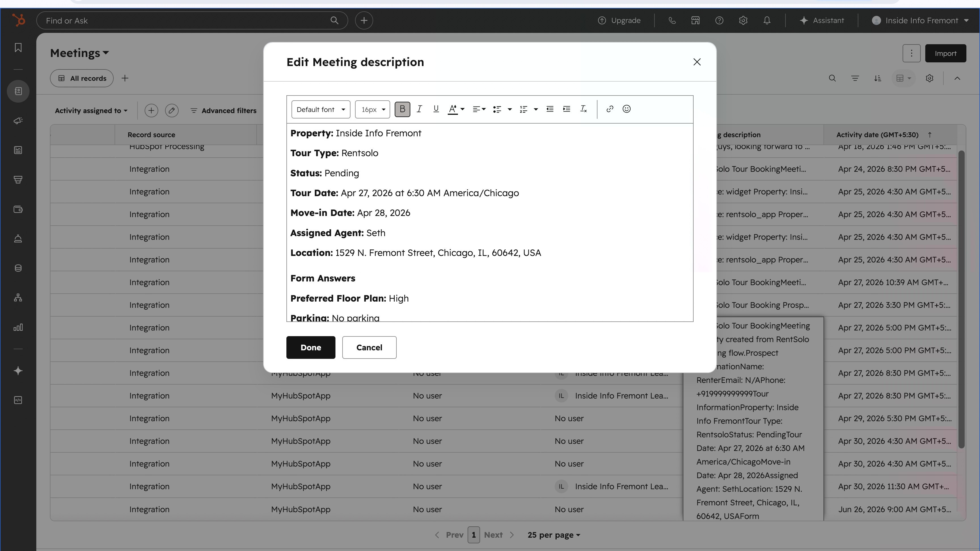Expand numbered list style dropdown arrow
The width and height of the screenshot is (980, 551).
pos(536,109)
